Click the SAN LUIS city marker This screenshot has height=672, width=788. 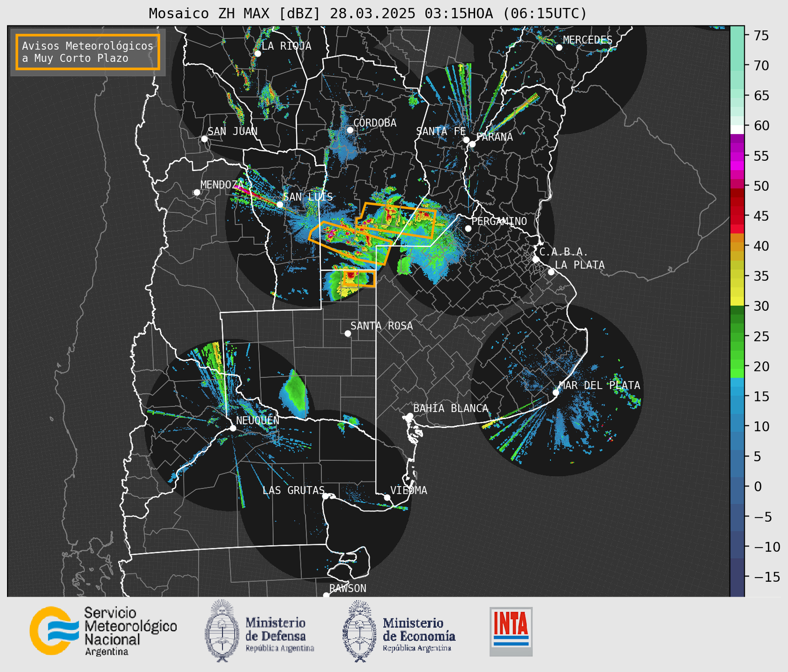[x=280, y=204]
